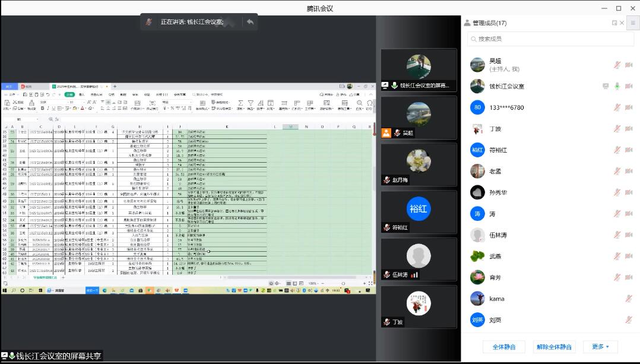Click the reply arrow in the speaking bar
Viewport: 640px width, 364px height.
pos(251,22)
